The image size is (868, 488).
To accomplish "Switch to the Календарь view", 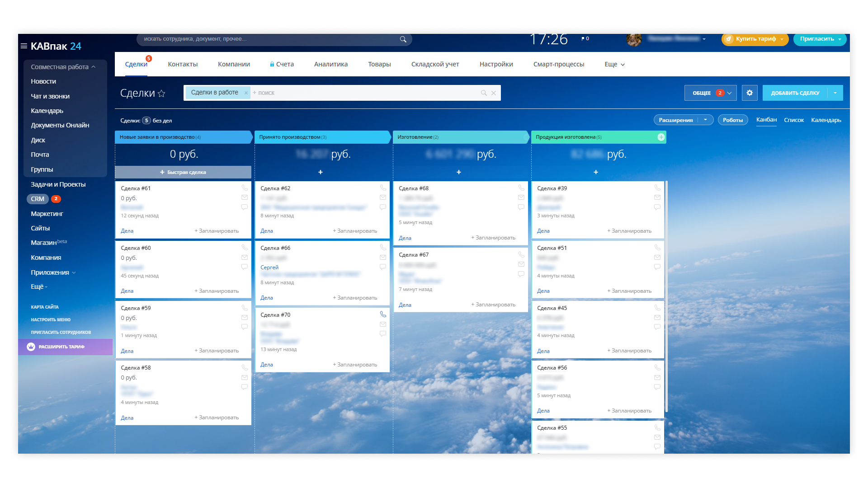I will 826,120.
